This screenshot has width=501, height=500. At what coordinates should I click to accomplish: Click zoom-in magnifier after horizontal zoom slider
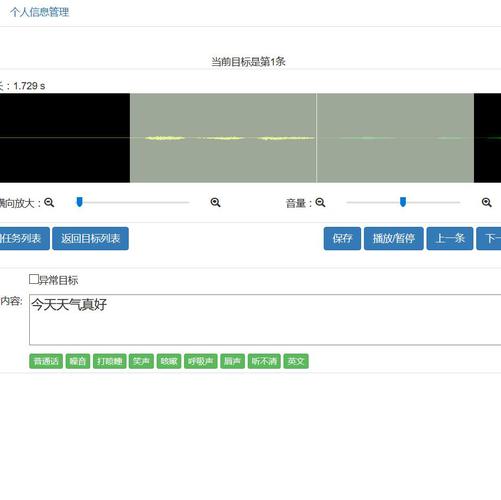215,202
